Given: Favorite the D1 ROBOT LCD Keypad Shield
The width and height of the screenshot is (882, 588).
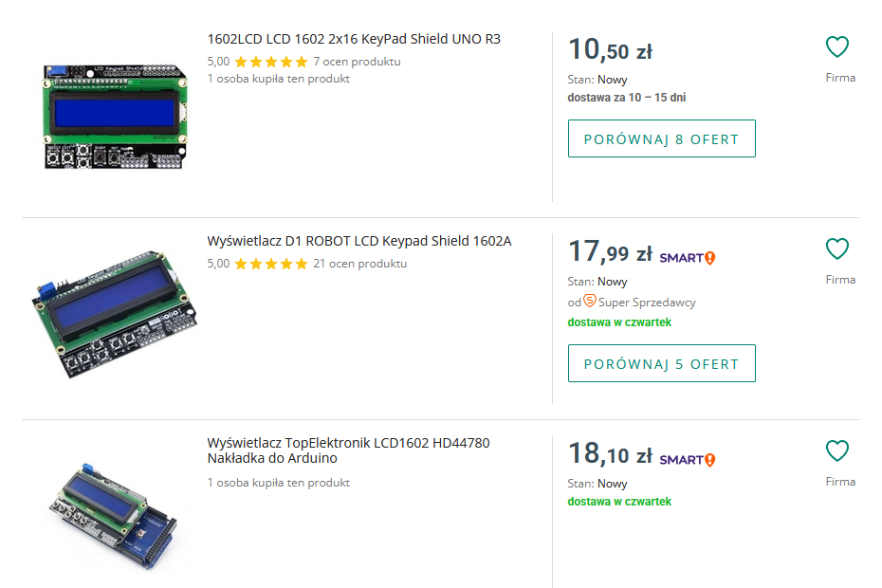Looking at the screenshot, I should coord(836,248).
